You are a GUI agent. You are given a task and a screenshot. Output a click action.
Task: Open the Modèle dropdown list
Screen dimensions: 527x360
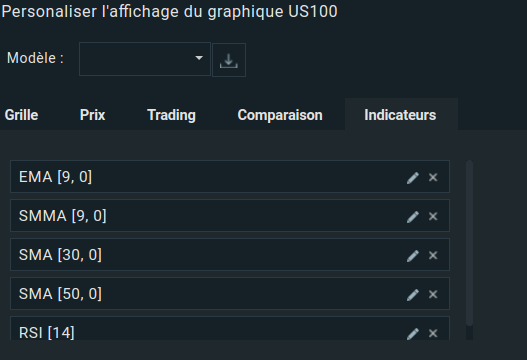click(145, 59)
